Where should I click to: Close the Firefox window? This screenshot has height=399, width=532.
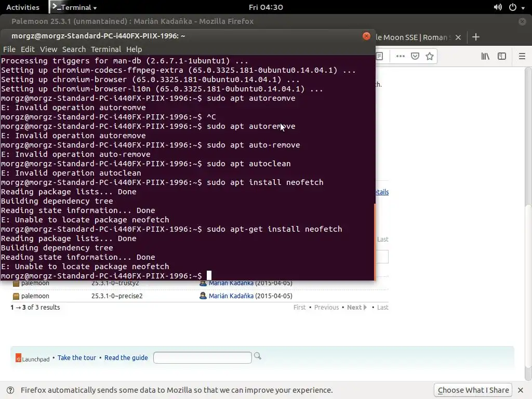pos(522,21)
